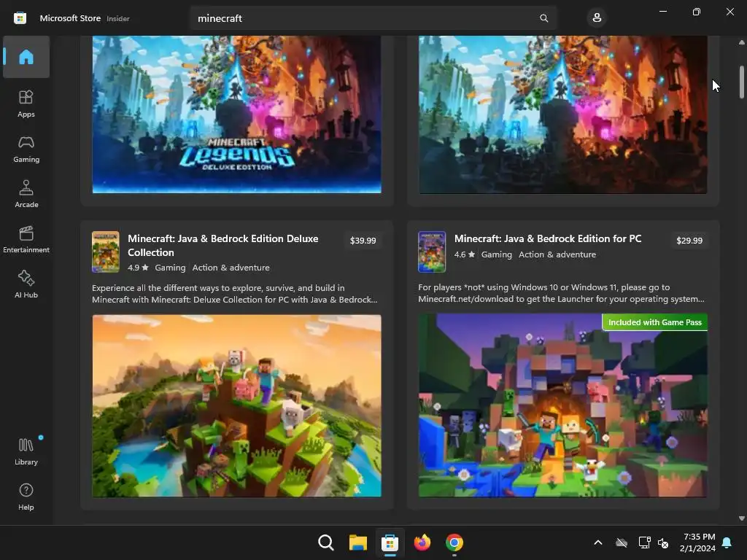Open Windows taskbar Search
This screenshot has width=747, height=560.
326,542
